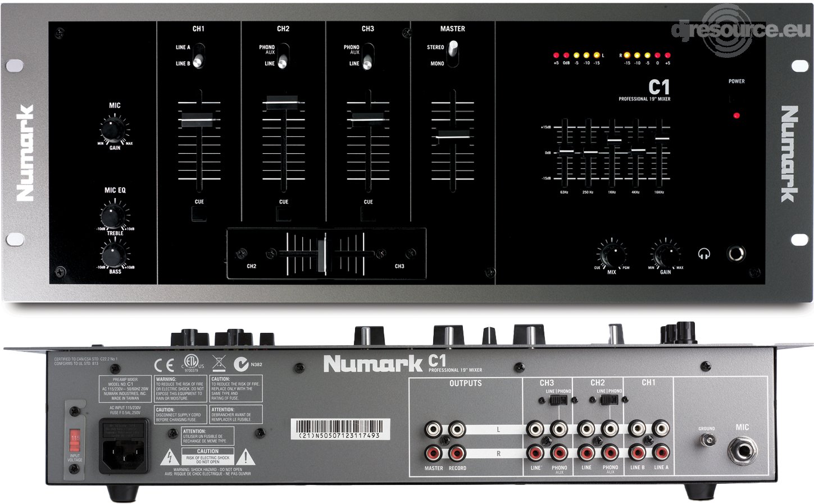The height and width of the screenshot is (504, 814).
Task: Click the R meter +5 red LED
Action: click(667, 56)
